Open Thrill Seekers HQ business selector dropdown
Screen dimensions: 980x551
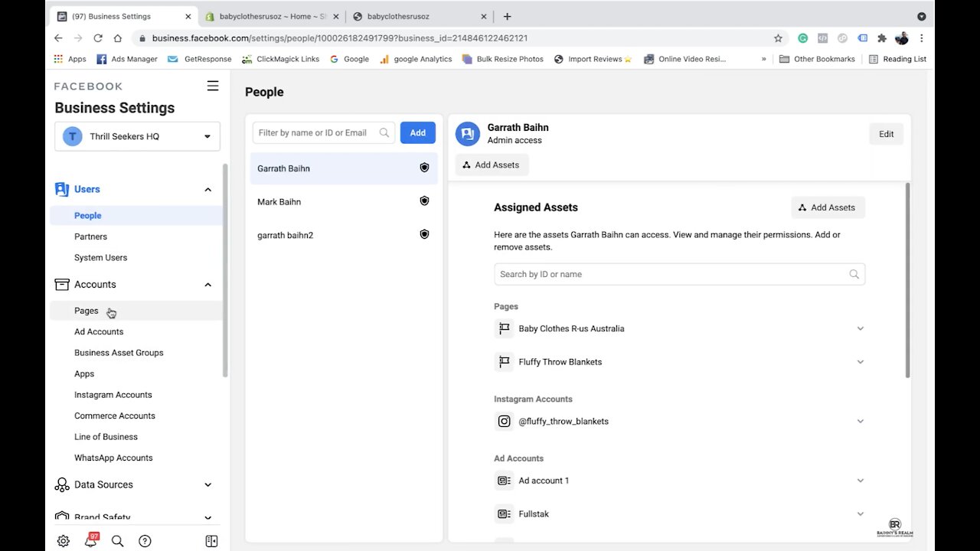point(137,136)
